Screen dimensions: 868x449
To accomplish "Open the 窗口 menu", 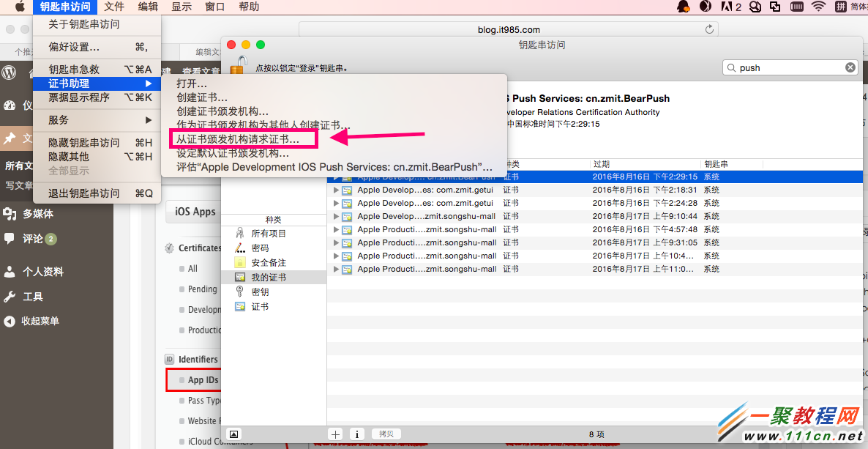I will click(x=214, y=7).
